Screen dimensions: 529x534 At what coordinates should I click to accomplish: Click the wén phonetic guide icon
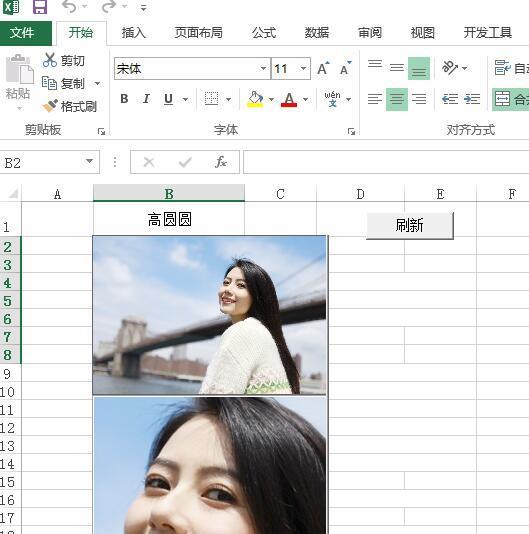(332, 99)
